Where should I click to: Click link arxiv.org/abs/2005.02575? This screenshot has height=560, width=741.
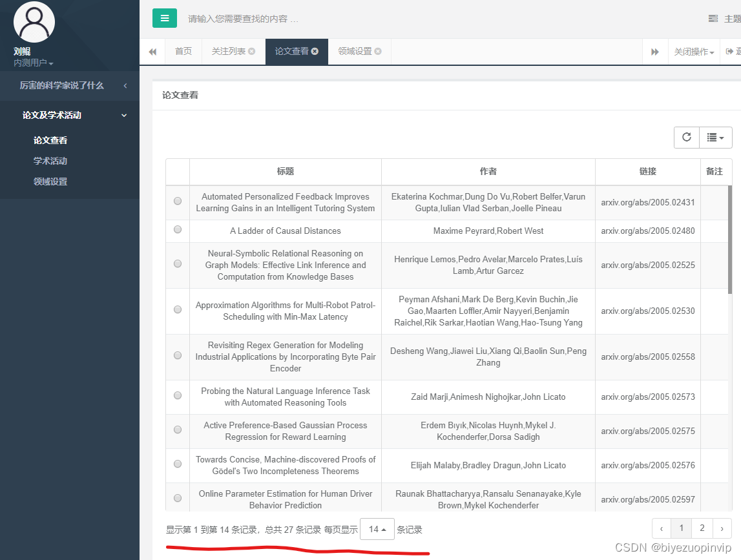(648, 431)
